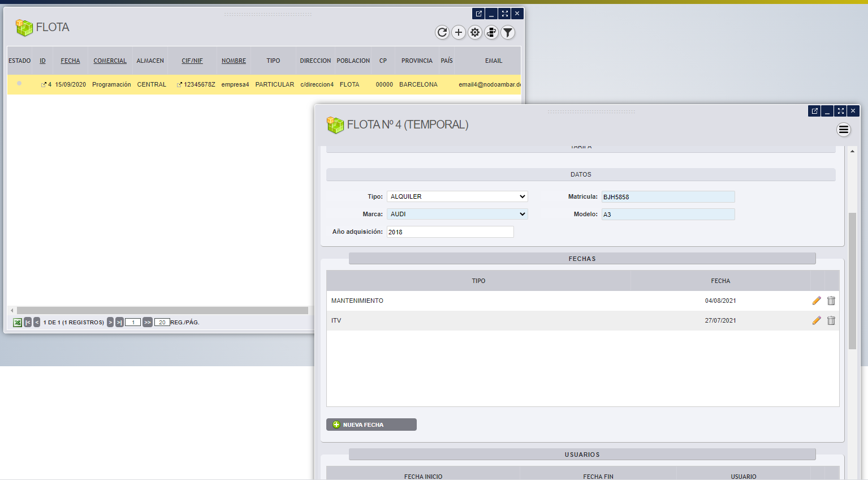Open record 4 via ID link icon
868x480 pixels.
(44, 84)
